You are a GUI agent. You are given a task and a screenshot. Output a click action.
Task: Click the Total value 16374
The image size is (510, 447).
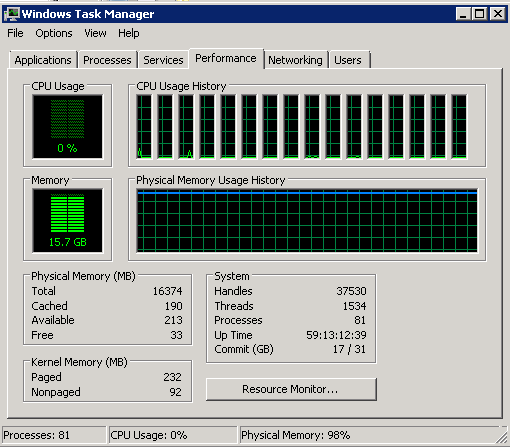coord(167,291)
